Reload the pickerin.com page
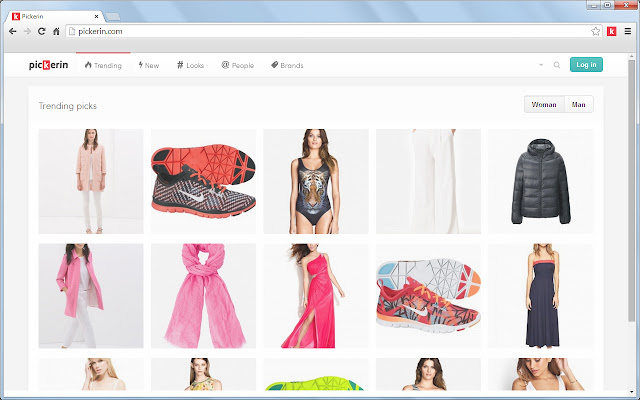The height and width of the screenshot is (400, 640). pyautogui.click(x=42, y=31)
